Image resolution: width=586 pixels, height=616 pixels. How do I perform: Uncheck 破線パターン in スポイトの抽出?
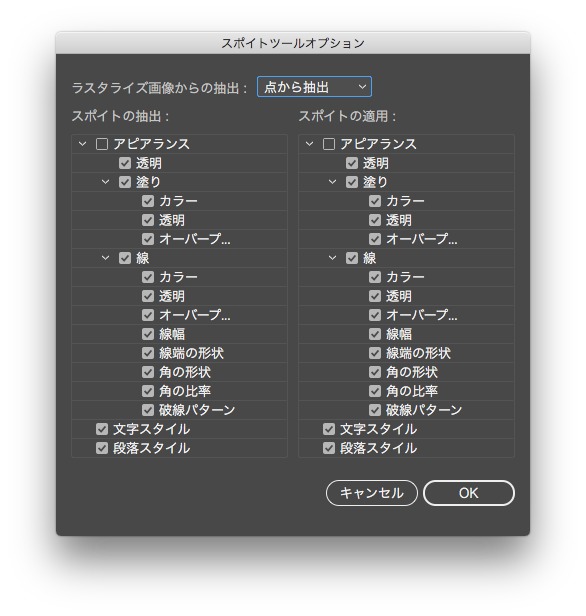click(148, 410)
